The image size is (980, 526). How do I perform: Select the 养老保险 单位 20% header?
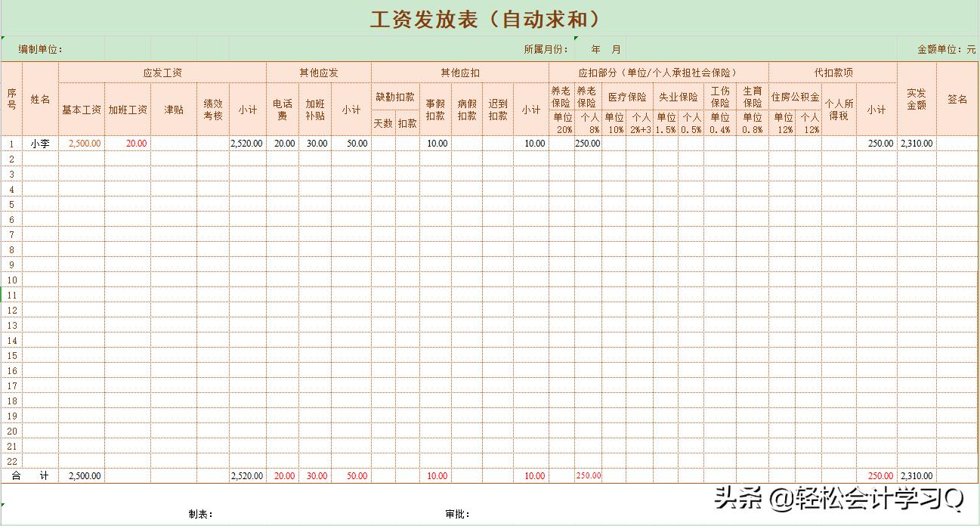tap(561, 108)
